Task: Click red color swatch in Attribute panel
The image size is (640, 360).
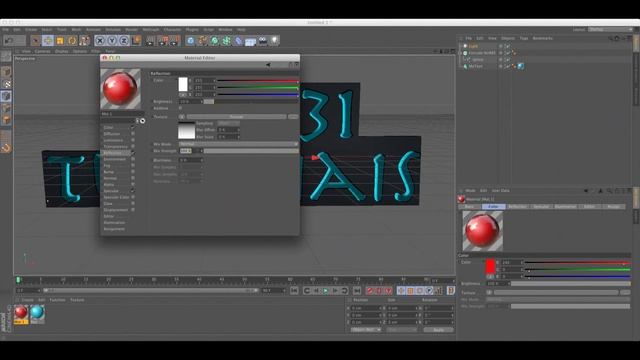Action: coord(490,266)
